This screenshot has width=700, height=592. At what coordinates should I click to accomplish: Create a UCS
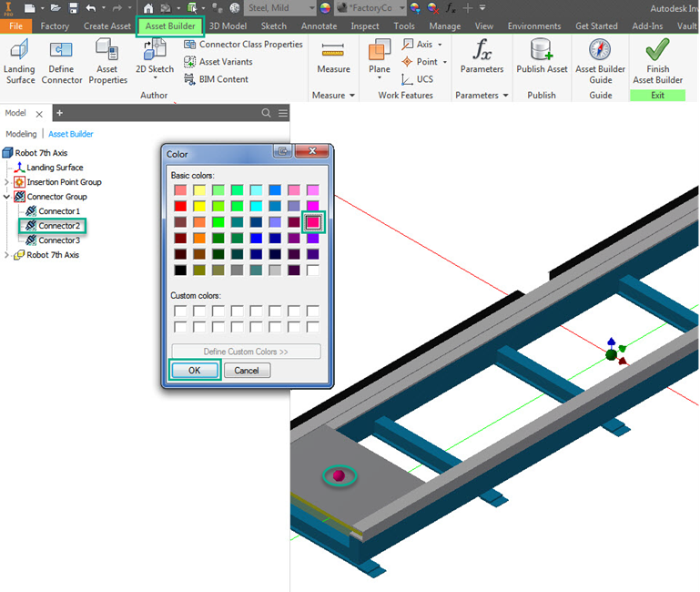click(418, 79)
